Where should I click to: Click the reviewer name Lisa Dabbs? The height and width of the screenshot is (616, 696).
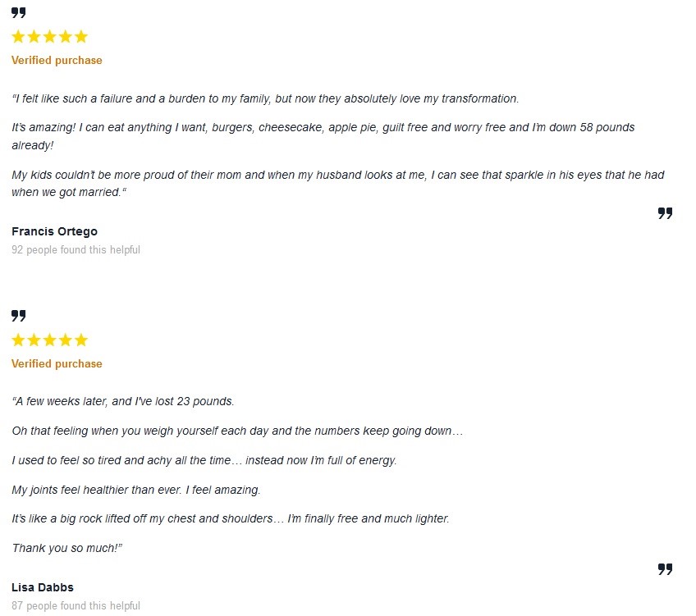tap(43, 587)
